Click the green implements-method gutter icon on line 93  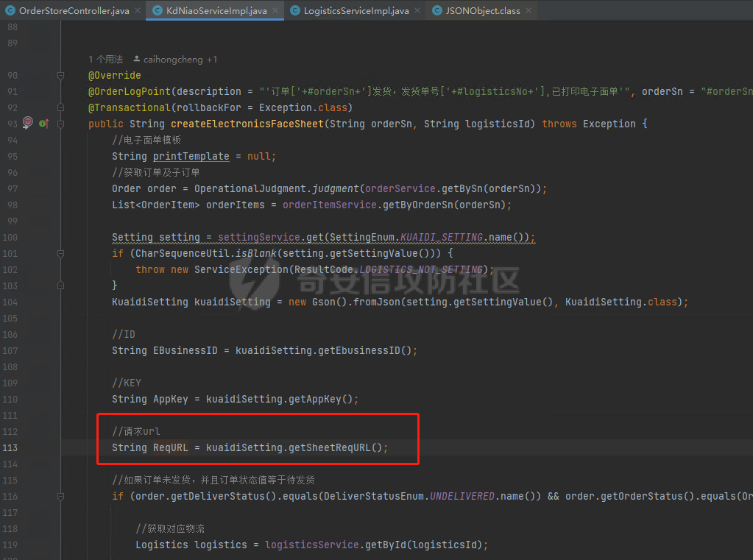point(43,124)
